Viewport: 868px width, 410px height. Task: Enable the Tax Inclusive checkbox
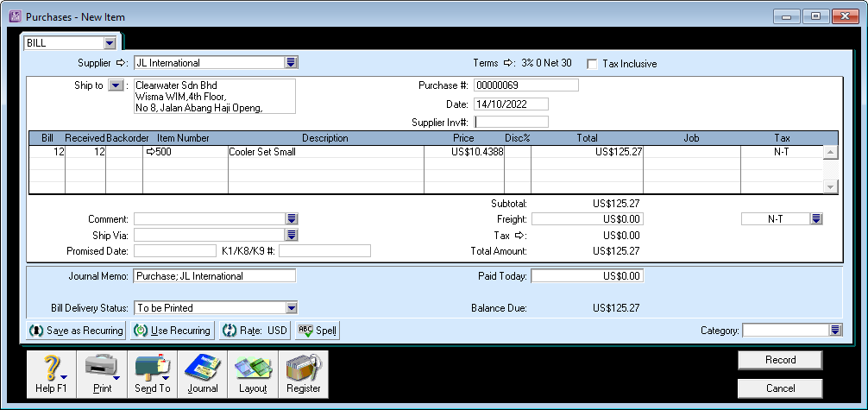(593, 64)
